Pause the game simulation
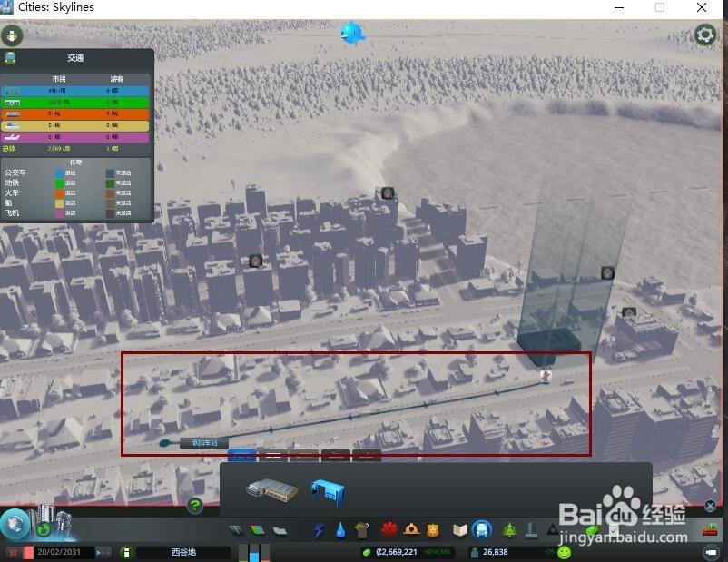Viewport: 728px width, 562px height. point(13,552)
